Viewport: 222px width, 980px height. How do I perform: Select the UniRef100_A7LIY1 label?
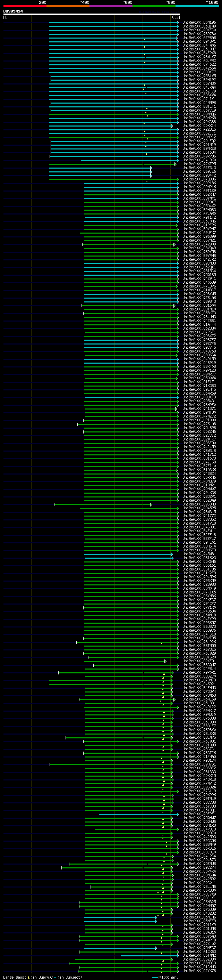pos(199,99)
